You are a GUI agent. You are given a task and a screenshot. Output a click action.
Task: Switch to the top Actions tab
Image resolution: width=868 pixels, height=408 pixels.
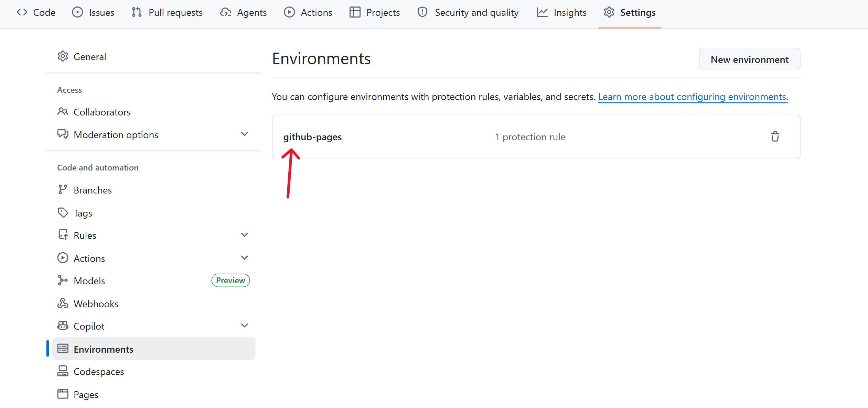(x=308, y=12)
